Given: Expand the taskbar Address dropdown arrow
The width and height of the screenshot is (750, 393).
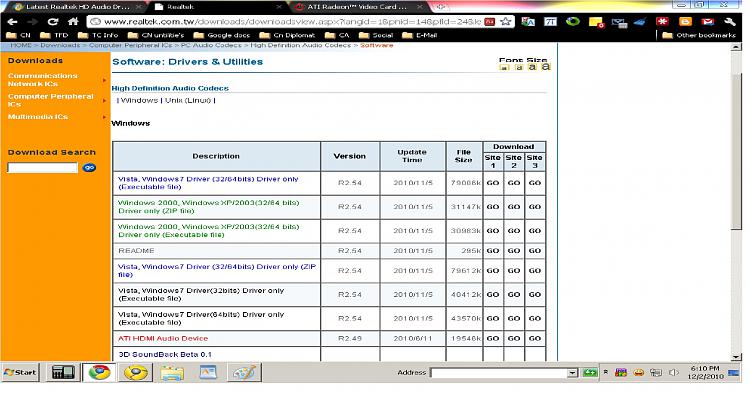Looking at the screenshot, I should tap(572, 373).
